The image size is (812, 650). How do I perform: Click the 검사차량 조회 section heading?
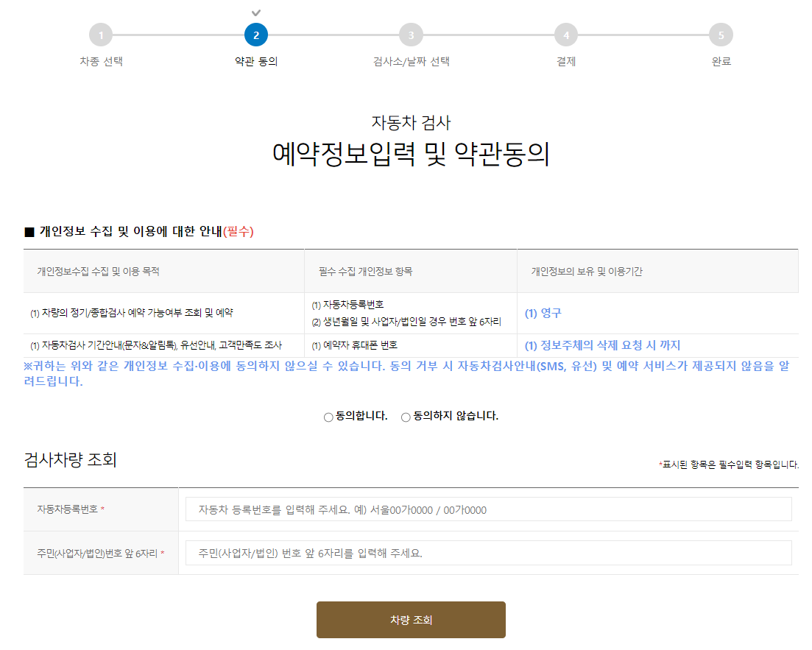tap(71, 459)
